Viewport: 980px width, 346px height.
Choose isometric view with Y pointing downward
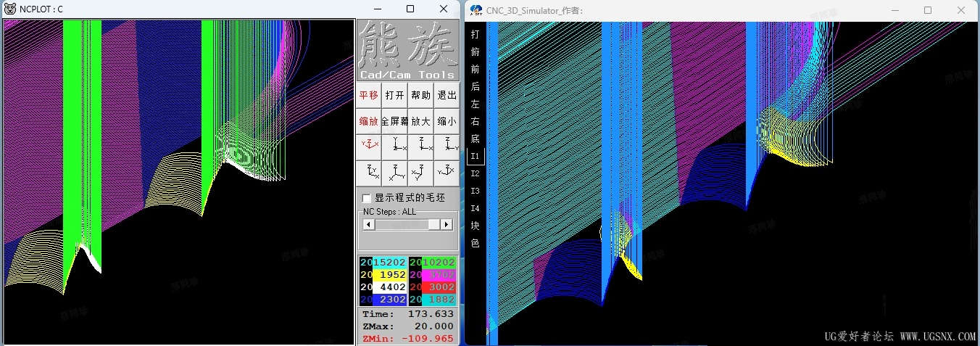click(x=420, y=173)
